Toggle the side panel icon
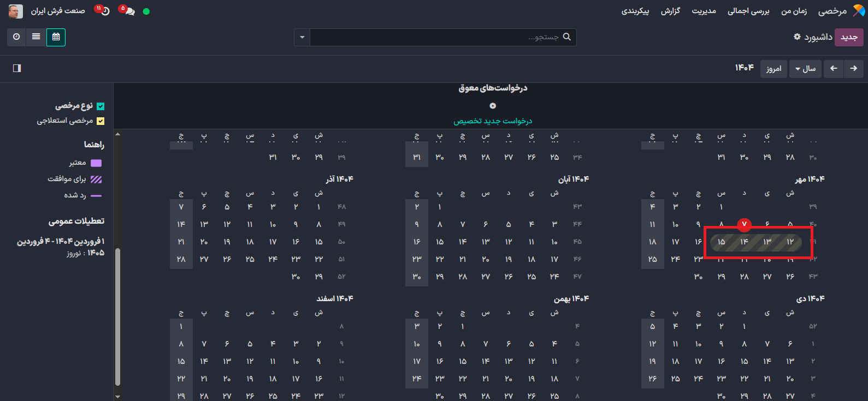This screenshot has height=401, width=868. click(17, 68)
